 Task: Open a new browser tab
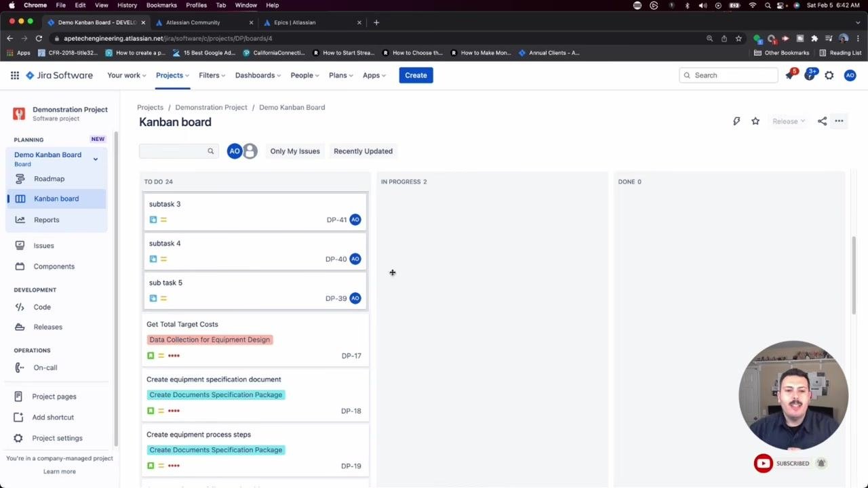(376, 22)
